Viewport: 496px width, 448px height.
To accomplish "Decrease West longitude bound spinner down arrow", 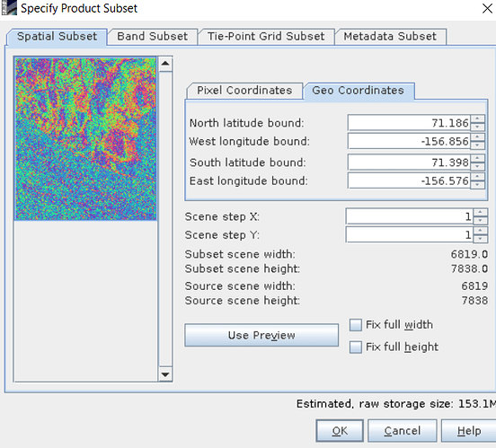I will (478, 145).
